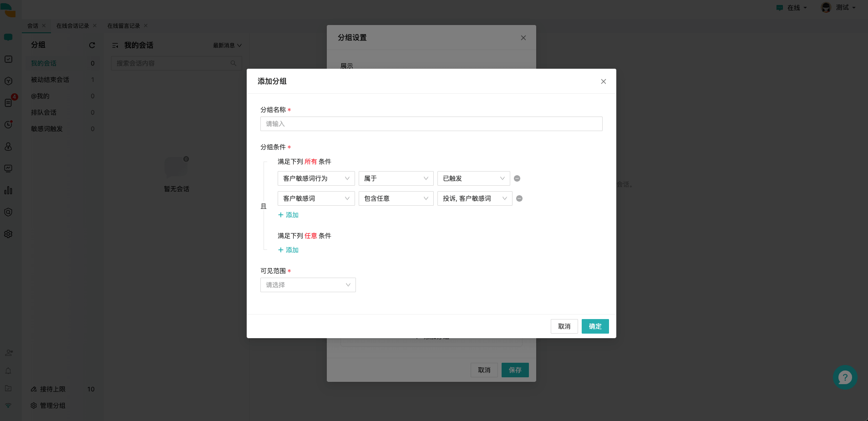The width and height of the screenshot is (868, 421).
Task: Open 管理分组 settings
Action: click(x=48, y=406)
